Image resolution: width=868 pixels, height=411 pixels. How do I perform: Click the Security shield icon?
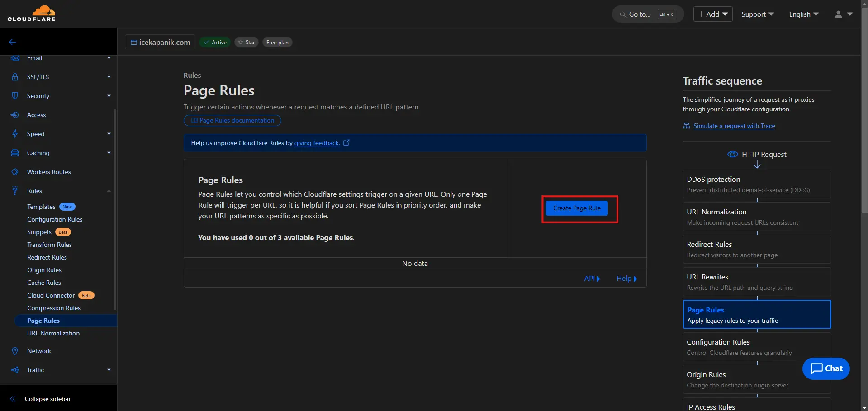15,96
